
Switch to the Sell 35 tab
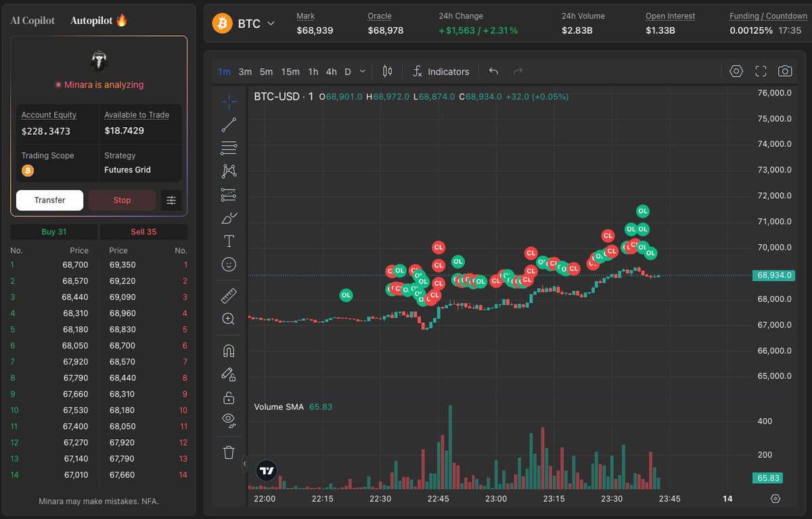(x=143, y=231)
